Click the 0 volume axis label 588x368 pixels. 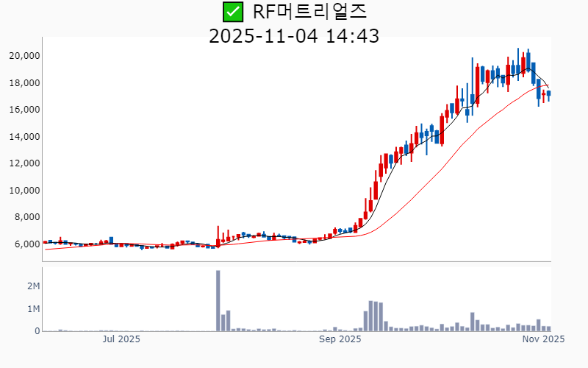point(37,331)
